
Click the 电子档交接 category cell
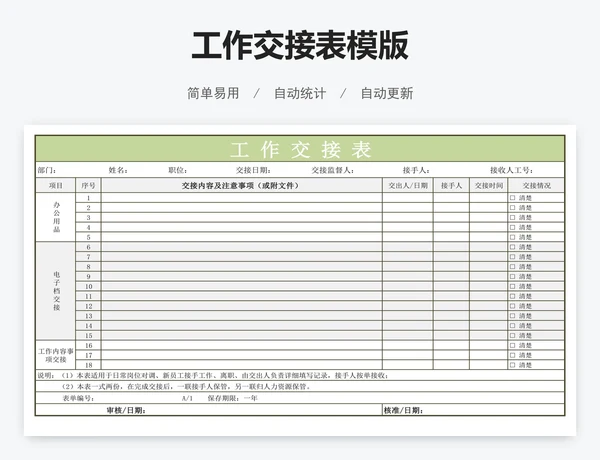(56, 291)
